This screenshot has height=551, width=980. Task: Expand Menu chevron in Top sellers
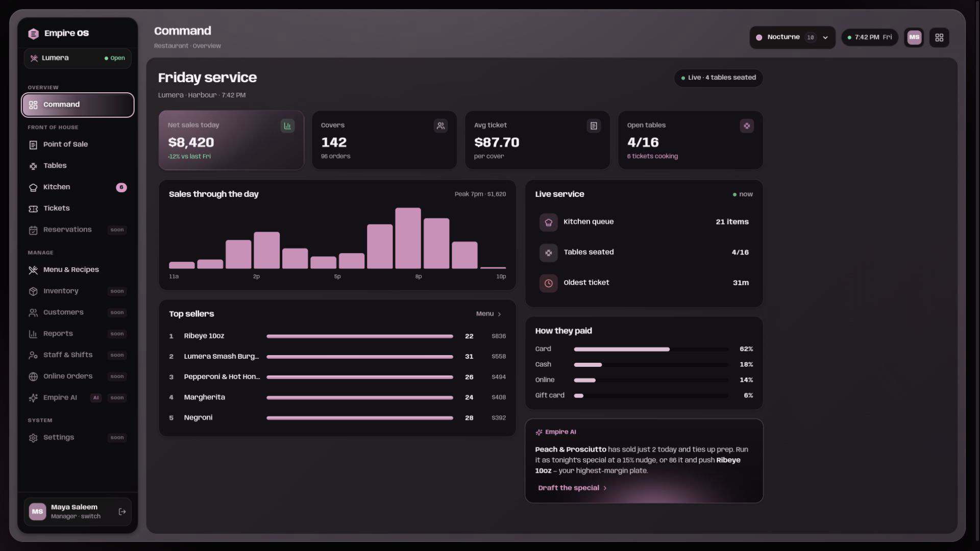[x=499, y=314]
